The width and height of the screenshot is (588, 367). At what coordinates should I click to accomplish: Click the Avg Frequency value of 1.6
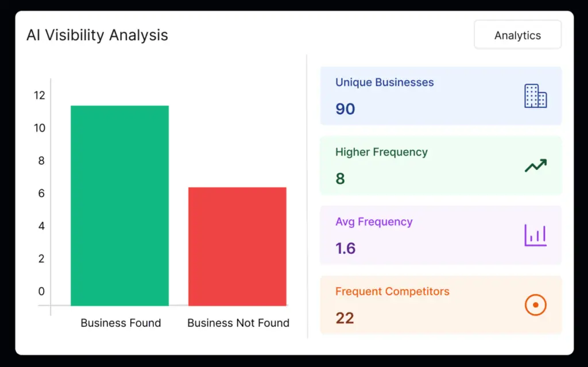pyautogui.click(x=345, y=248)
